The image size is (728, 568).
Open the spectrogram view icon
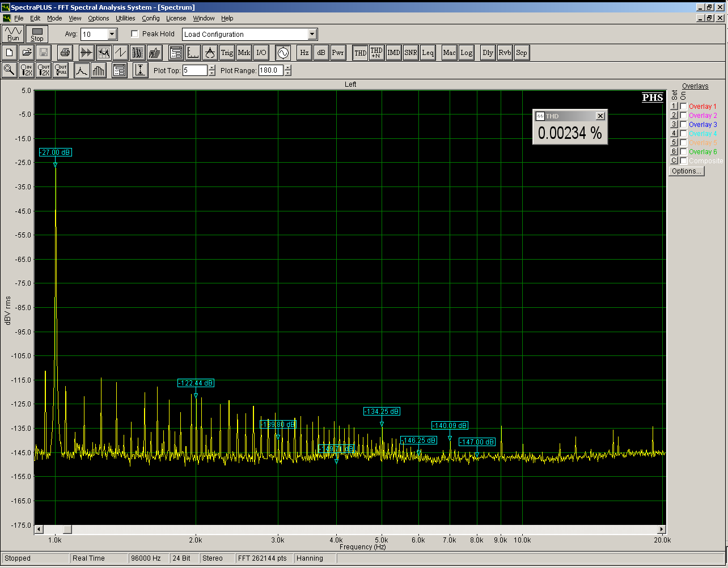tap(137, 53)
